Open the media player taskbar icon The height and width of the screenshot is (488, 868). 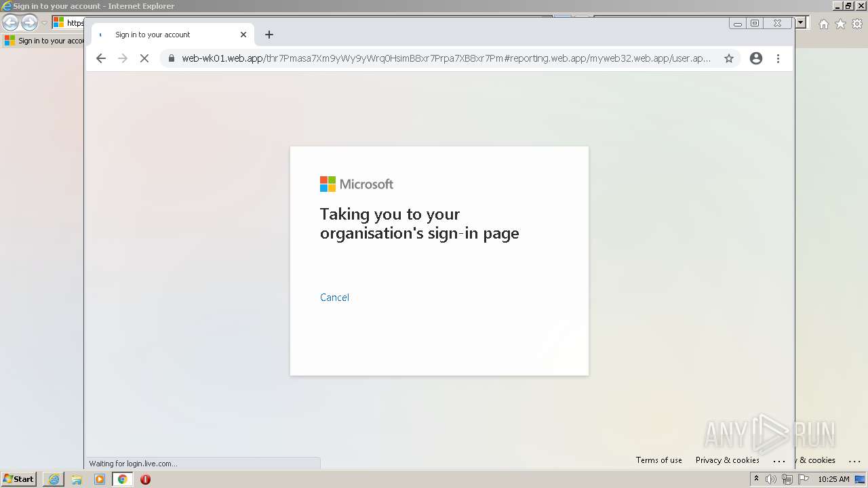(x=100, y=479)
